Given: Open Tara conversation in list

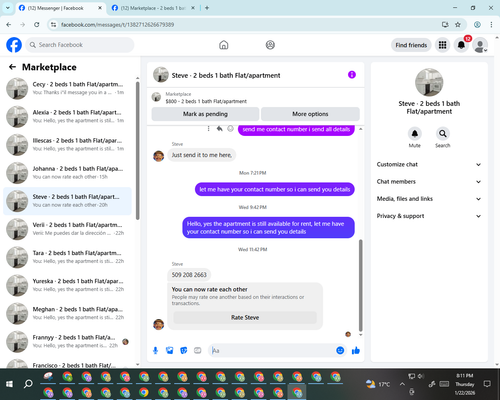Looking at the screenshot, I should [x=68, y=257].
